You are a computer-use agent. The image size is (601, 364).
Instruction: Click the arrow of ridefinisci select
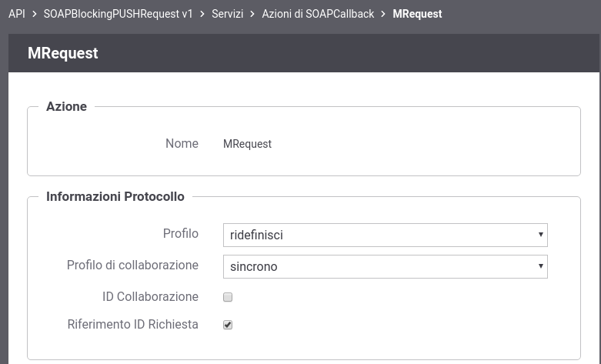point(540,235)
